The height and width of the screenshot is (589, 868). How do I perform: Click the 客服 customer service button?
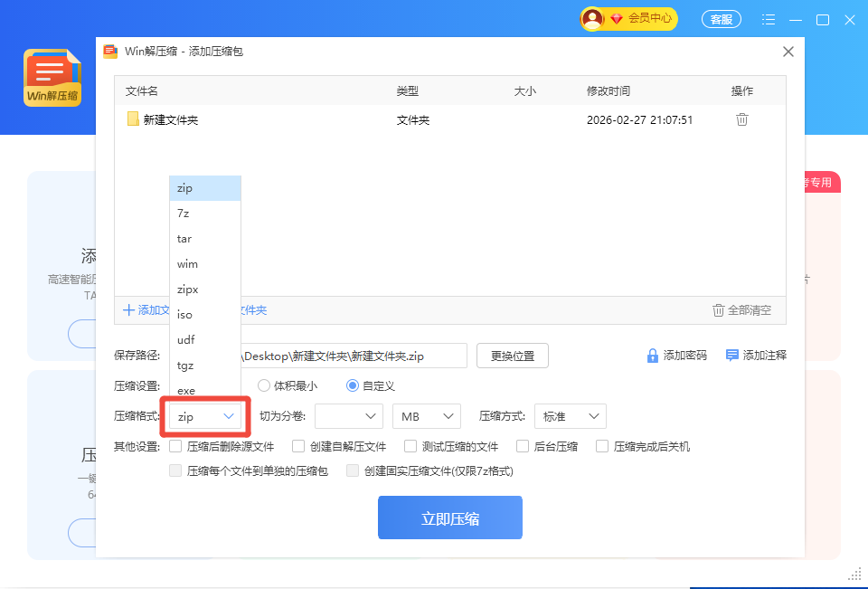tap(721, 19)
